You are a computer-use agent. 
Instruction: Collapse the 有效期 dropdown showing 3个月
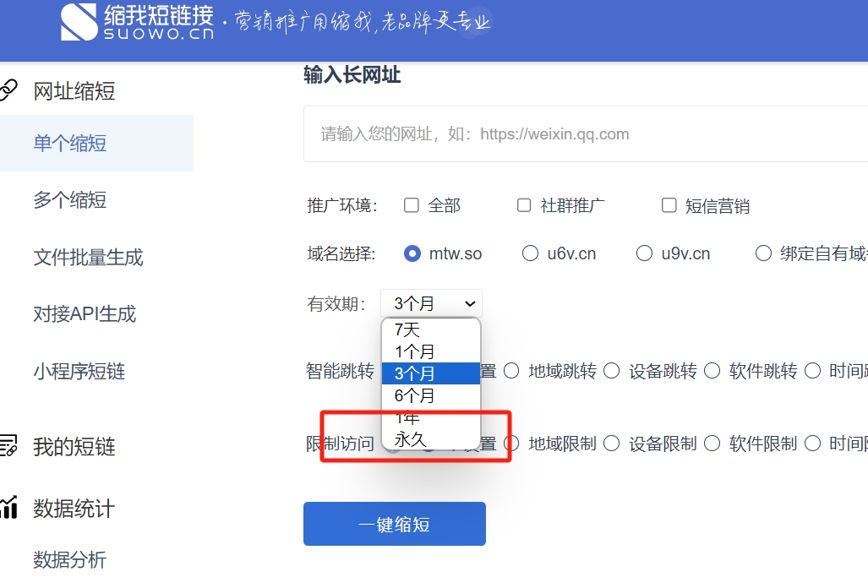coord(431,303)
